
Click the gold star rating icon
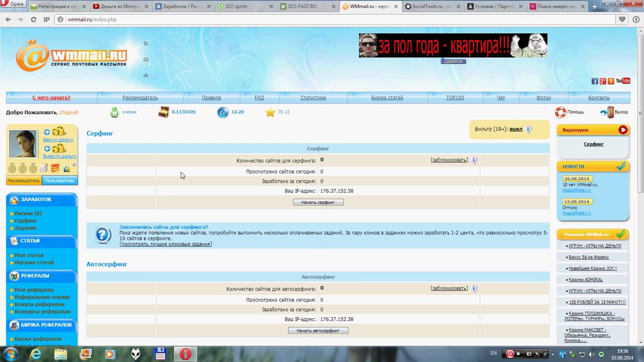tap(271, 112)
